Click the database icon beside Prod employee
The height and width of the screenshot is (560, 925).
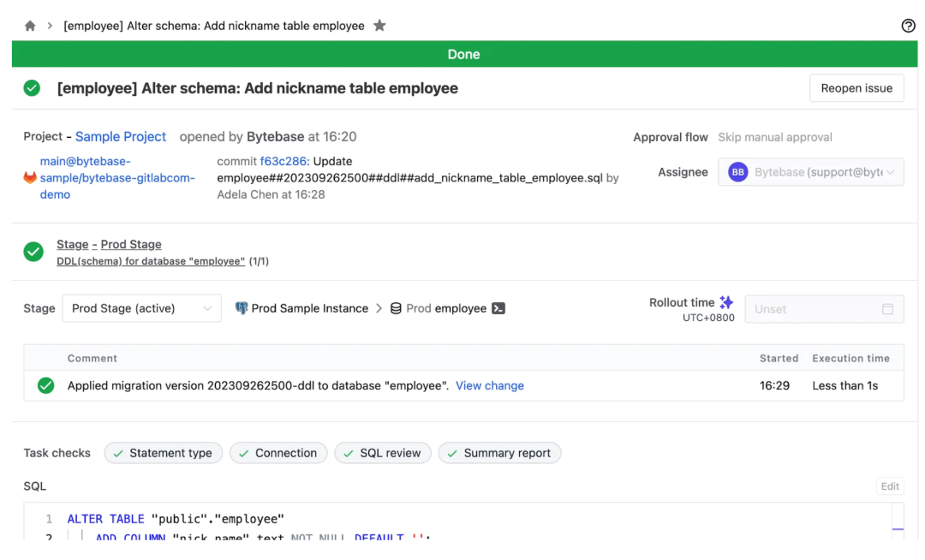(396, 308)
